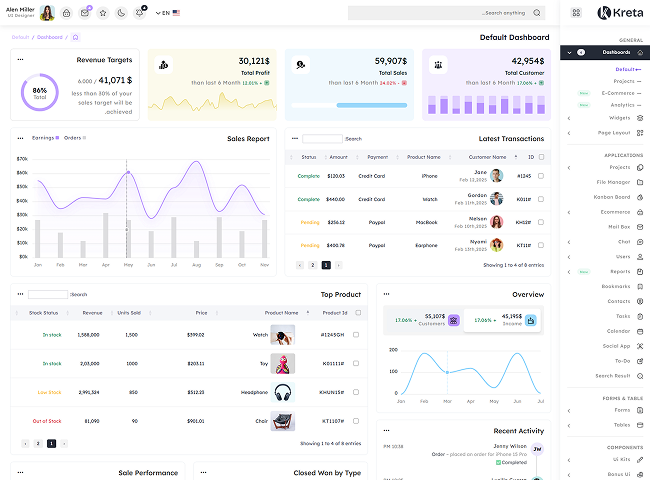Expand the Page Layout sidebar menu
This screenshot has width=650, height=480.
click(x=614, y=132)
